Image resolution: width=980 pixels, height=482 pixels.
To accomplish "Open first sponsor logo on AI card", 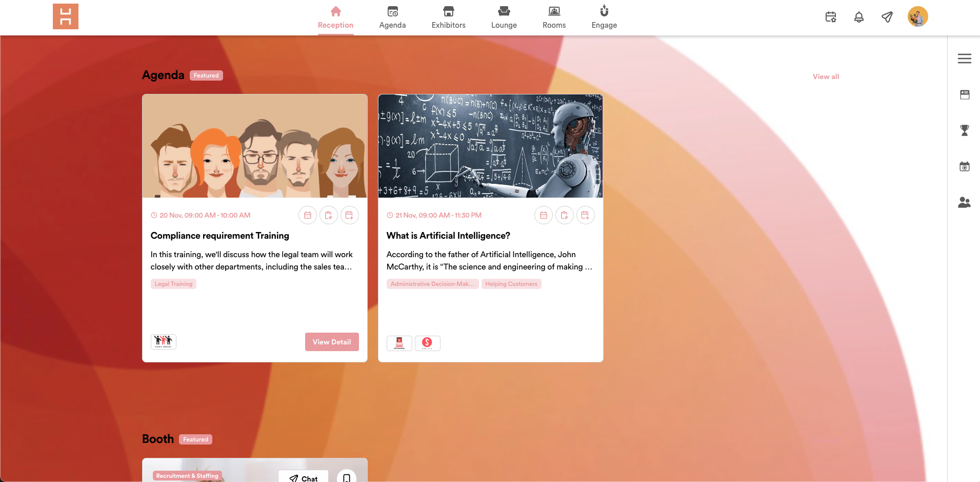I will pos(399,343).
